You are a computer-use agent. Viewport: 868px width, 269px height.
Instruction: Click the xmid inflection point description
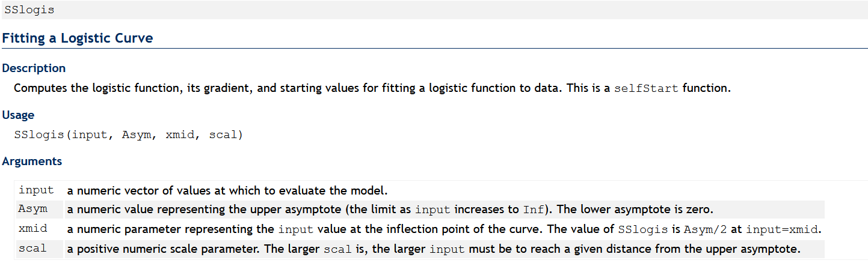point(444,229)
